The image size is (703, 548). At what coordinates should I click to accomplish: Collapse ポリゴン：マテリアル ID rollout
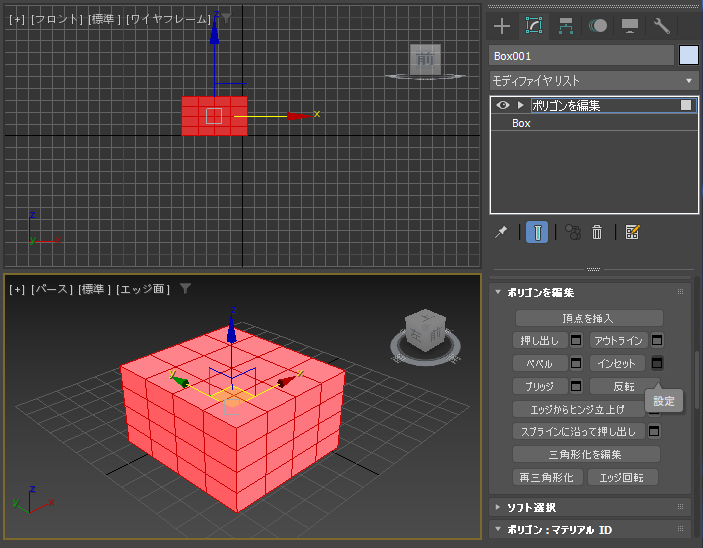coord(498,529)
